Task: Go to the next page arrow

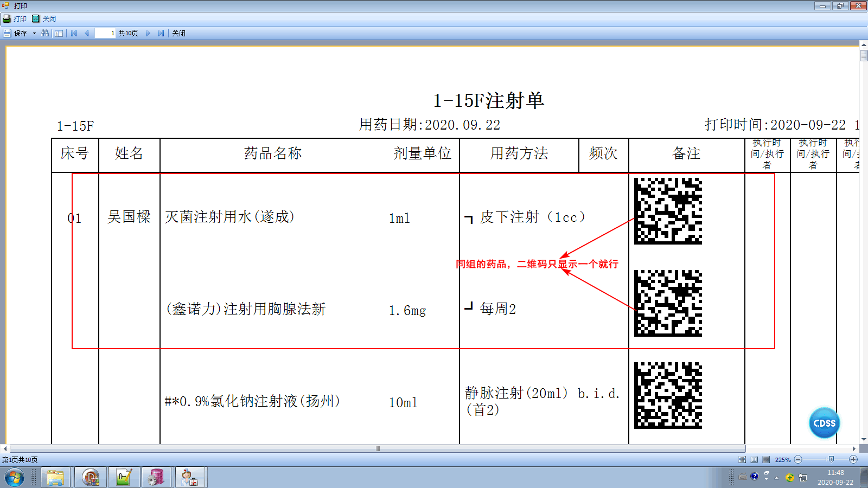Action: coord(148,33)
